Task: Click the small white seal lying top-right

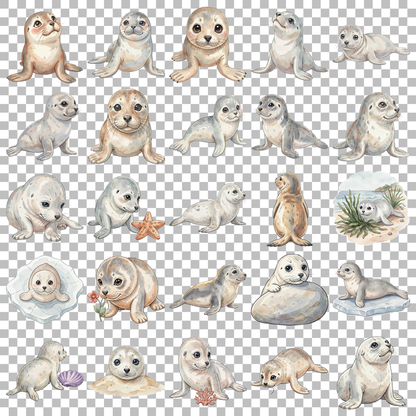Action: 370,45
